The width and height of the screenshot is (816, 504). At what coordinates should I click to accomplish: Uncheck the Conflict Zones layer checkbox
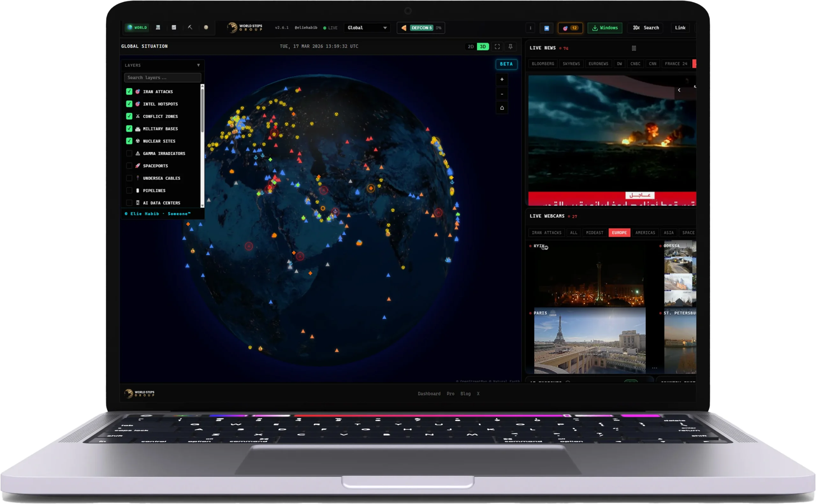tap(129, 116)
